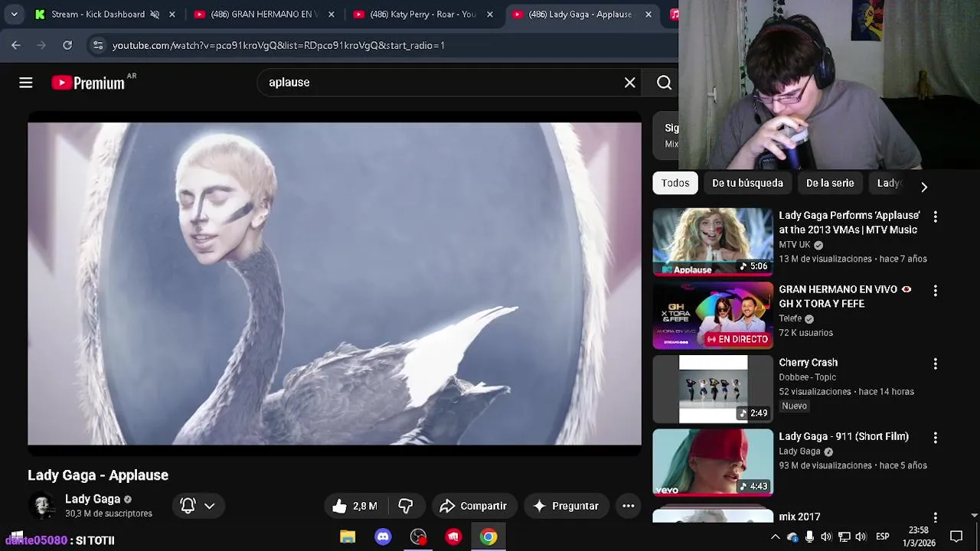Open Windows notification center icon

(x=955, y=536)
